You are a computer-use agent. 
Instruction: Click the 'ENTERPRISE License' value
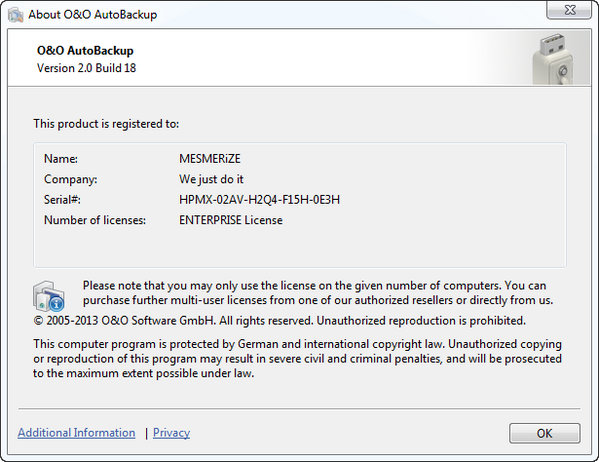(231, 220)
